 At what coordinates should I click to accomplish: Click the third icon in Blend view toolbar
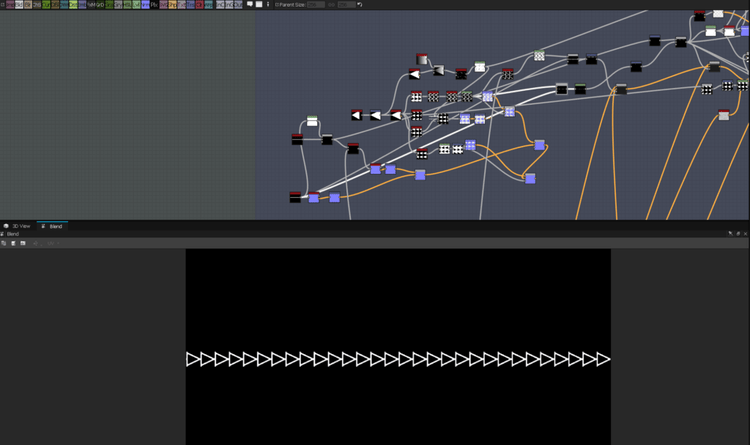tap(22, 243)
